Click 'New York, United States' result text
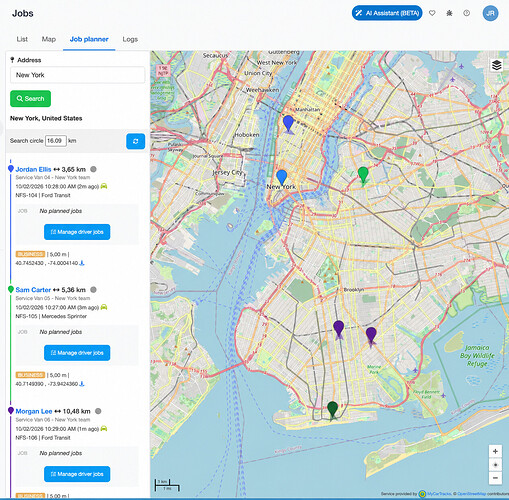The height and width of the screenshot is (500, 509). point(46,118)
